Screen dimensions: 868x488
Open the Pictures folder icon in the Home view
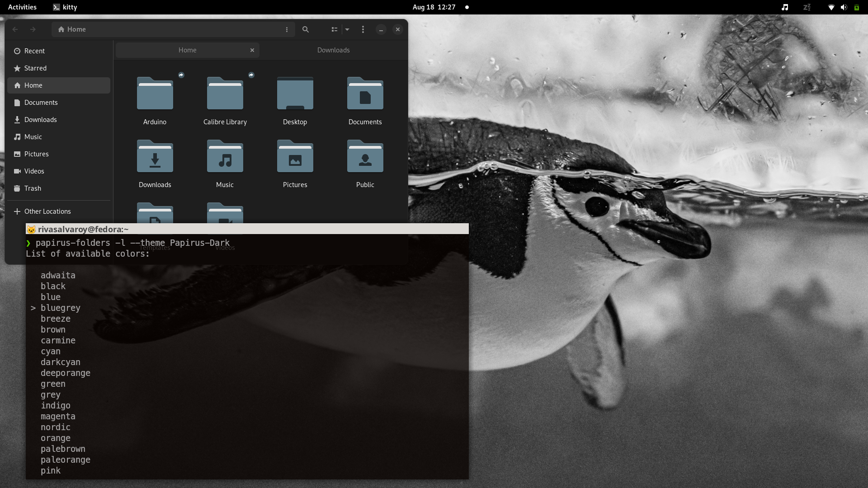point(295,156)
